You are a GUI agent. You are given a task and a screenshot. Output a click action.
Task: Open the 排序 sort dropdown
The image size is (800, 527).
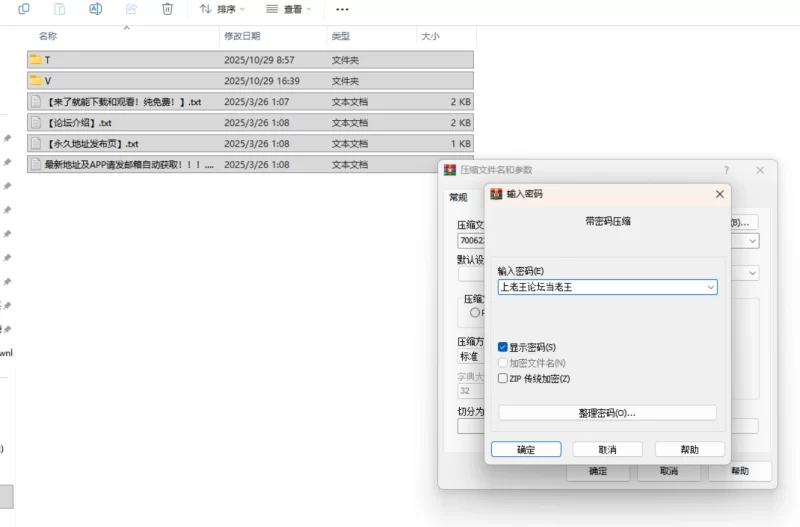222,9
